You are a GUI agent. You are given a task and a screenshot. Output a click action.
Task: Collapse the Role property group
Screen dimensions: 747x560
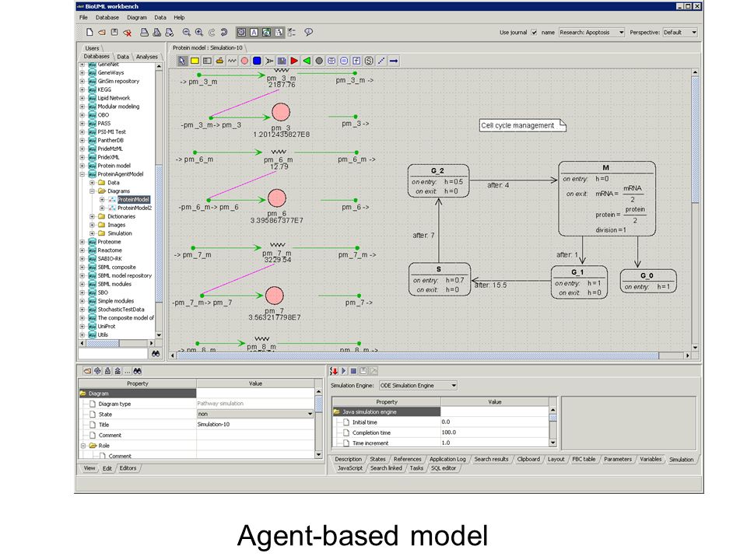click(83, 446)
